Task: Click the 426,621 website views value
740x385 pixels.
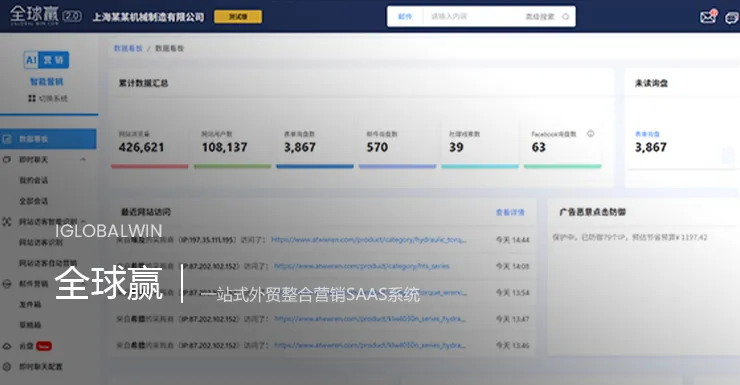Action: point(142,147)
